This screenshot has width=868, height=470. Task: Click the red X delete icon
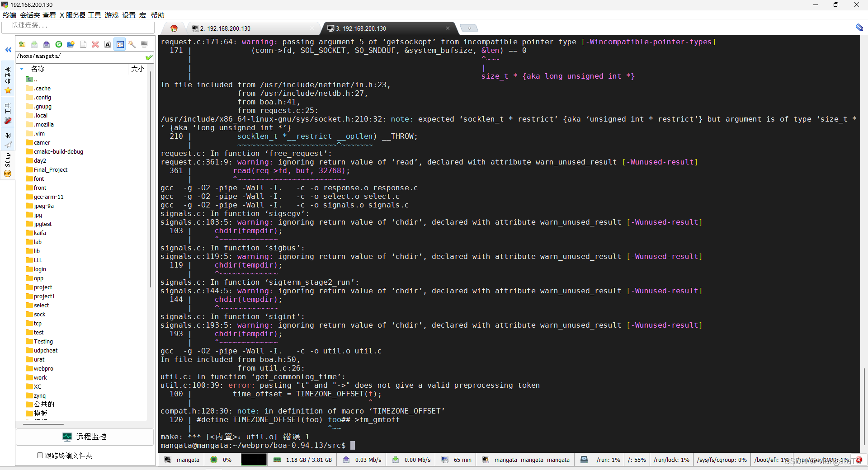coord(95,44)
